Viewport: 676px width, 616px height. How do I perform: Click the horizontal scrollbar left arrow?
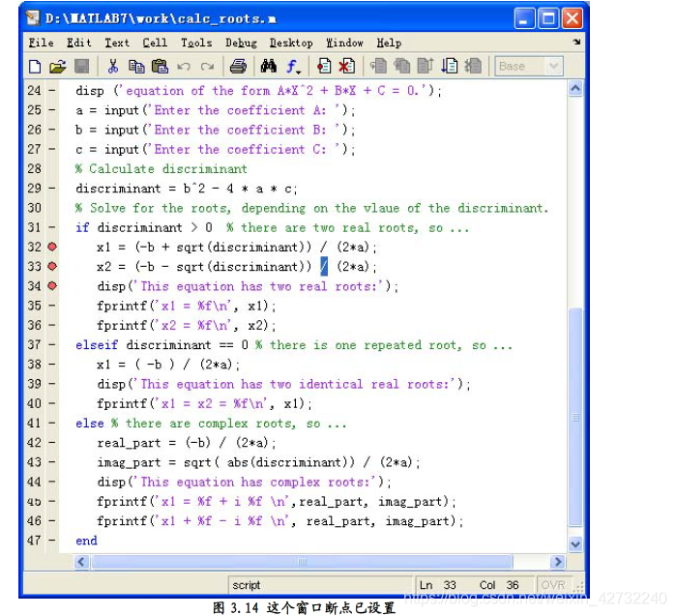(82, 562)
